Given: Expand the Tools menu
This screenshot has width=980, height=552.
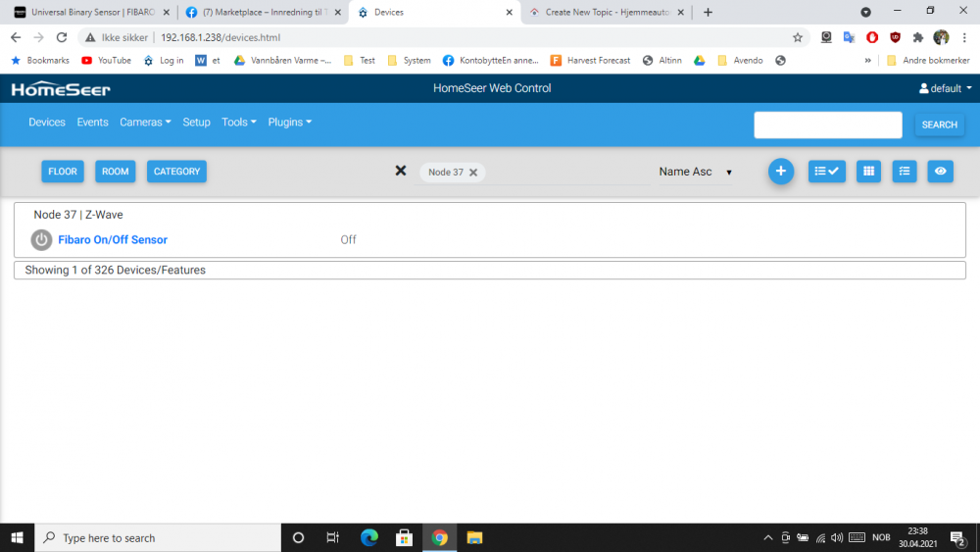Looking at the screenshot, I should 238,123.
